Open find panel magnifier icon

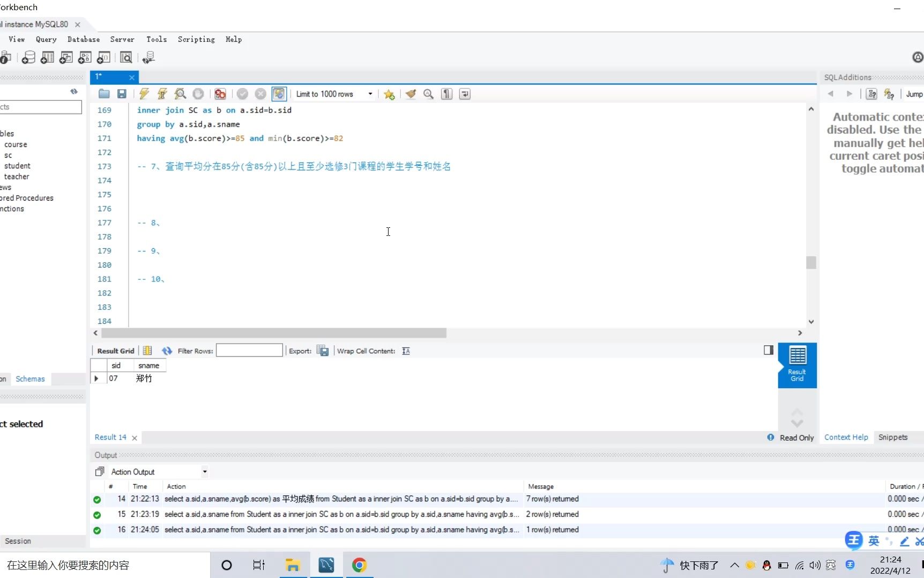428,94
